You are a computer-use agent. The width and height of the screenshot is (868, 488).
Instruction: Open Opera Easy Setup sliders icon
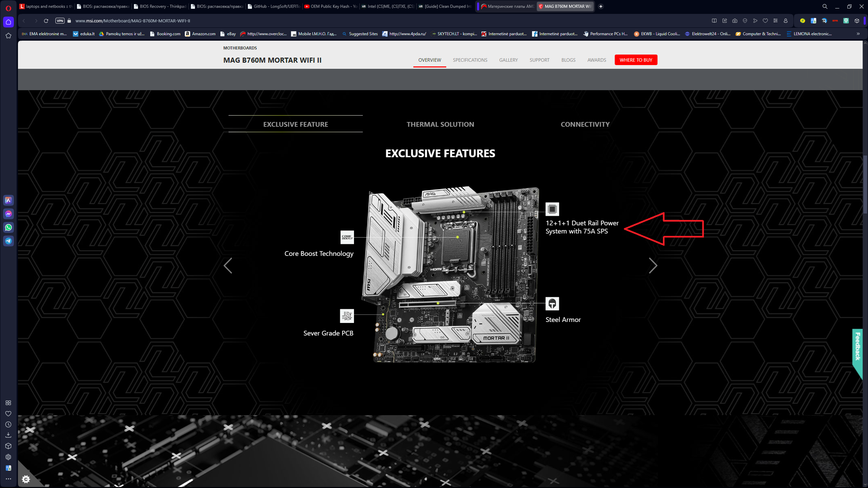(x=775, y=21)
